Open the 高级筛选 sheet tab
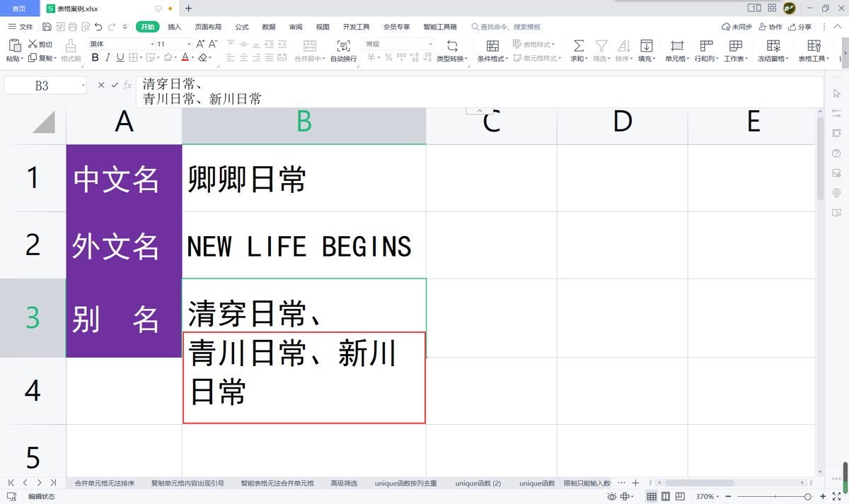Viewport: 849px width, 504px height. pyautogui.click(x=344, y=484)
